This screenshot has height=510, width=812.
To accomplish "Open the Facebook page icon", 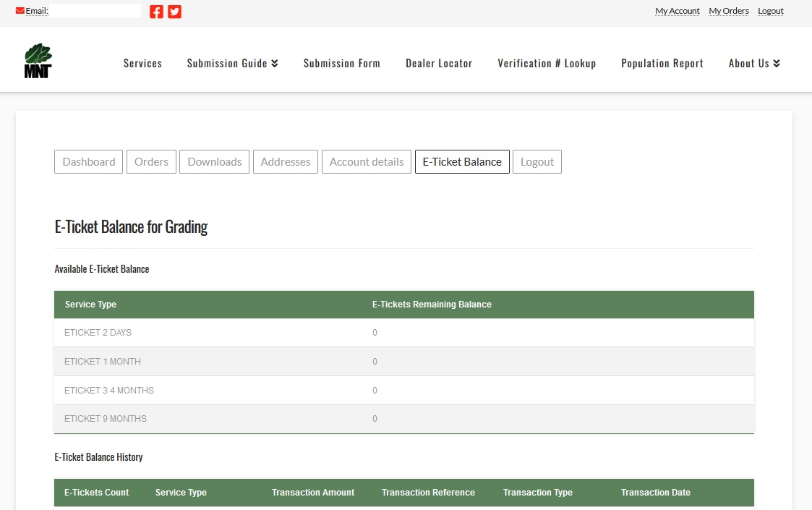I will (156, 12).
